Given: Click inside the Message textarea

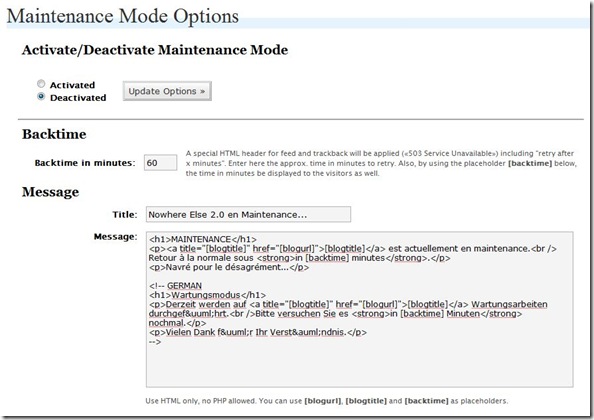Looking at the screenshot, I should [x=360, y=309].
